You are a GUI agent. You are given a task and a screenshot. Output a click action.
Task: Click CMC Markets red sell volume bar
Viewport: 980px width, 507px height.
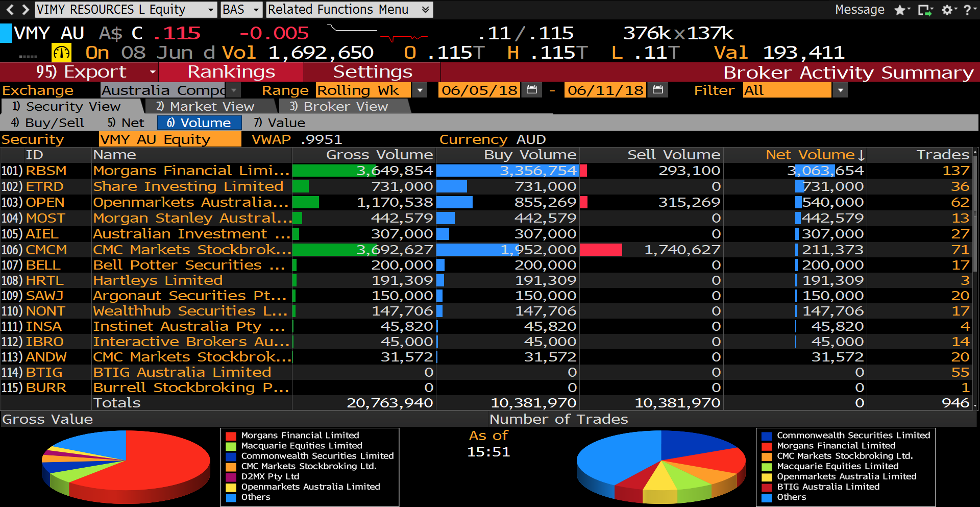601,250
